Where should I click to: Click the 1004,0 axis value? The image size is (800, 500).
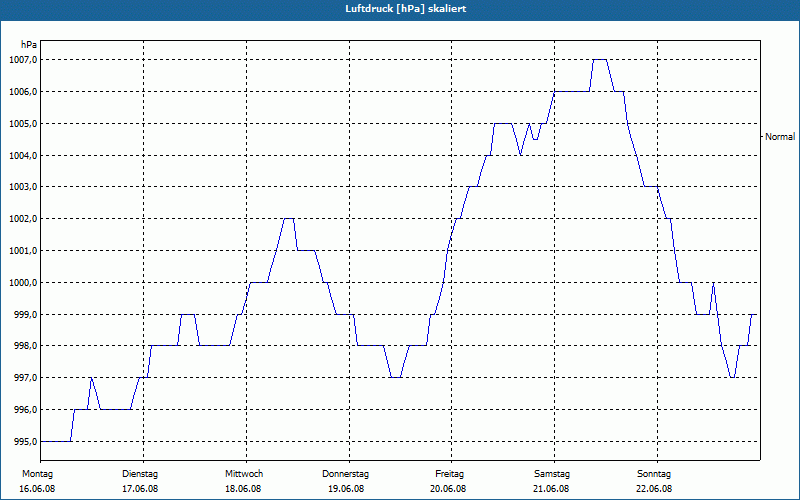[23, 156]
